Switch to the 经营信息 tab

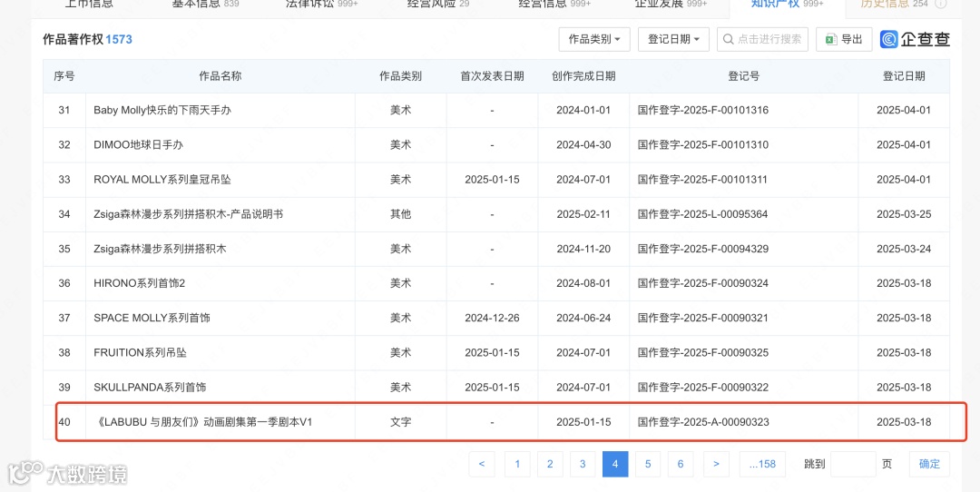pos(555,4)
